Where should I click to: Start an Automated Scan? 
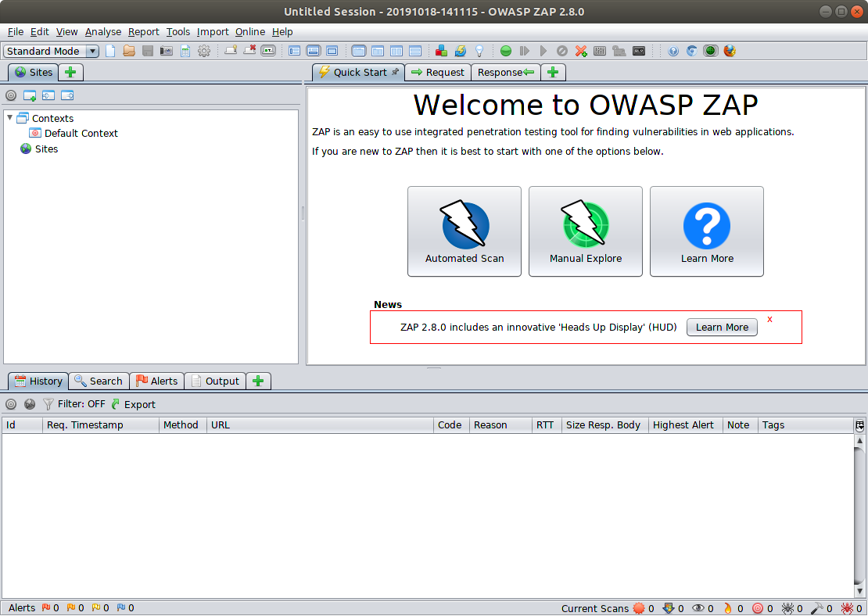coord(464,231)
